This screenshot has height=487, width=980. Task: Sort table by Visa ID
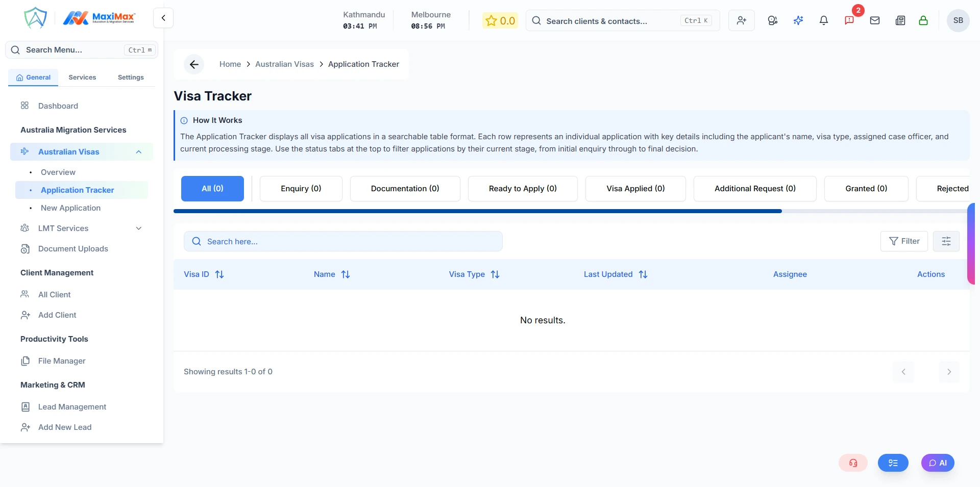pos(219,274)
